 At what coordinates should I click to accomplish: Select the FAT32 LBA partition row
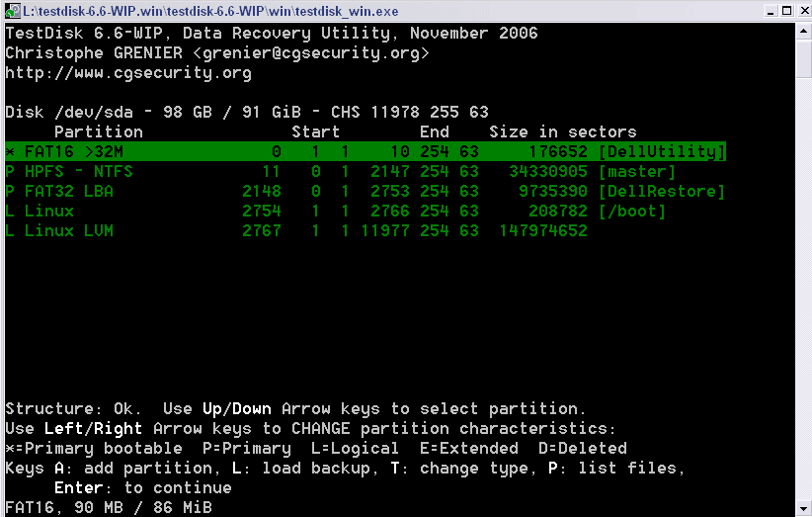[x=365, y=191]
